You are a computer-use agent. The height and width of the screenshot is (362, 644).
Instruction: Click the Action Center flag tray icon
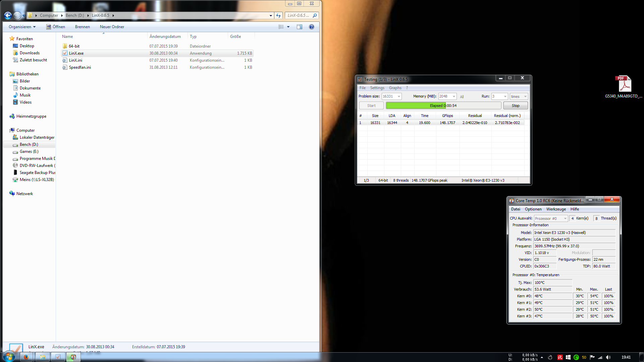click(x=592, y=357)
